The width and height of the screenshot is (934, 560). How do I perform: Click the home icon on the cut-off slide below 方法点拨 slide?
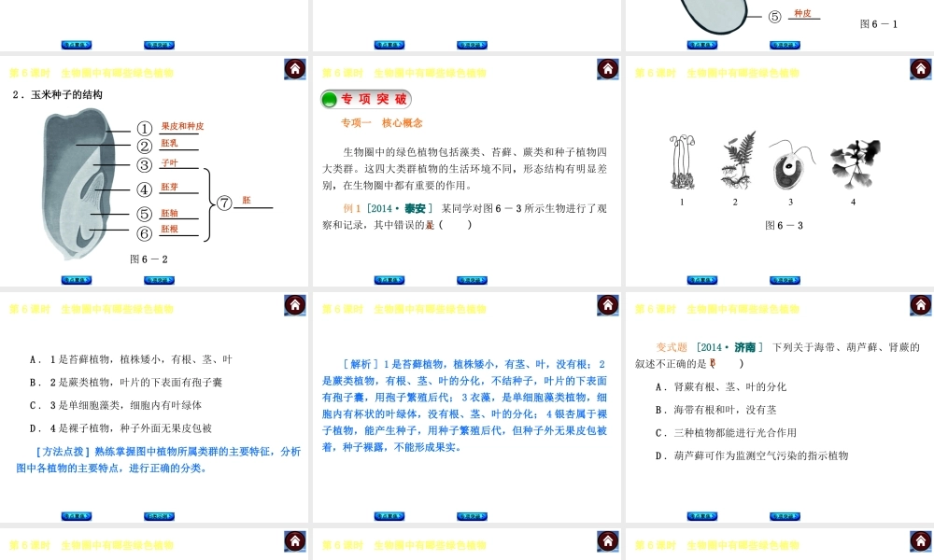pos(295,541)
